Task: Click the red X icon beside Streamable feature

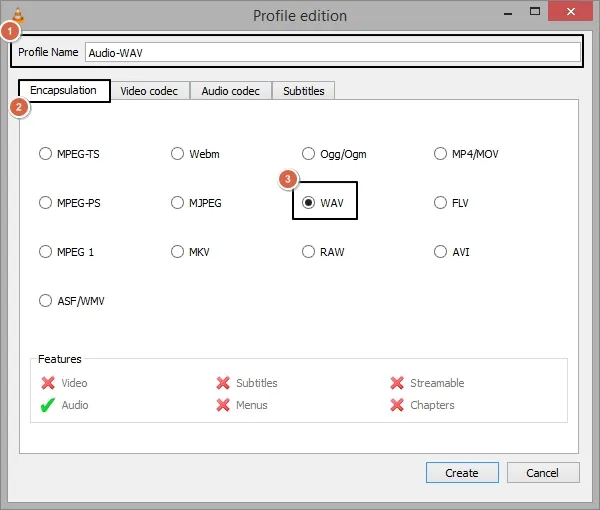Action: 397,383
